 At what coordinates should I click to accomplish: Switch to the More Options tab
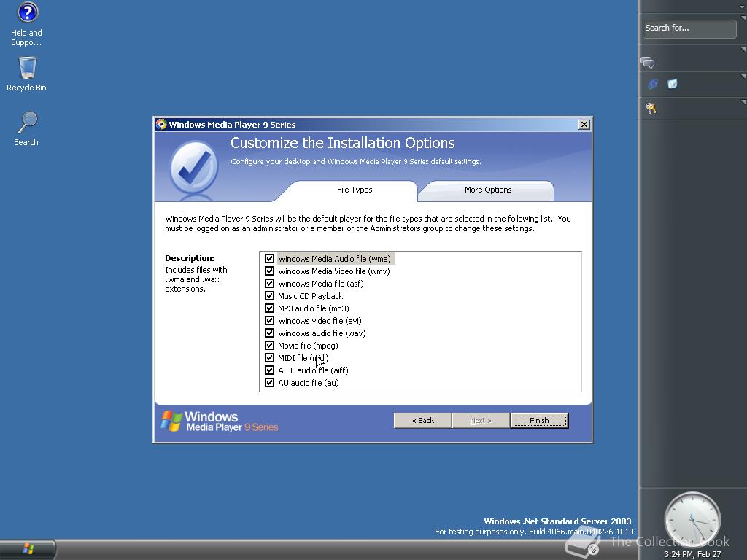(488, 190)
